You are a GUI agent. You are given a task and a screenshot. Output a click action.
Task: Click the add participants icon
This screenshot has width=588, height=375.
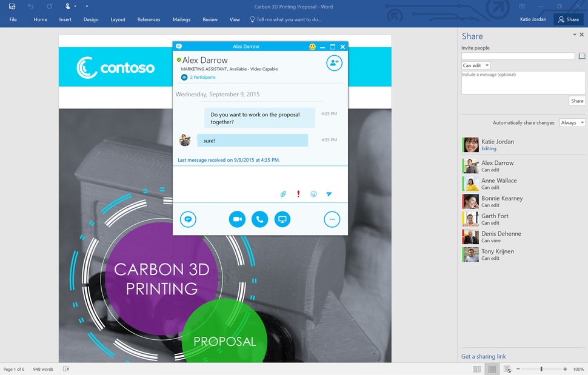(x=334, y=63)
